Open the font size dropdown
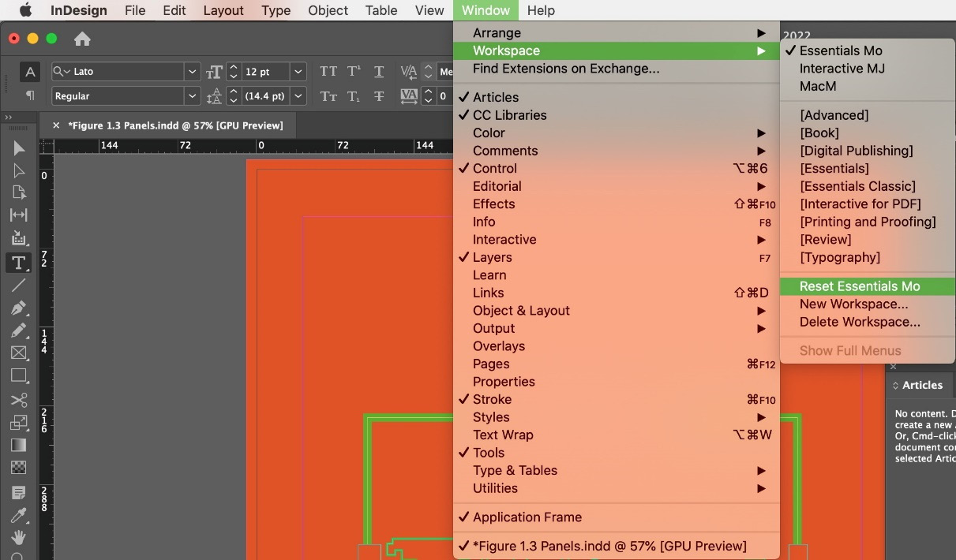 [x=298, y=72]
